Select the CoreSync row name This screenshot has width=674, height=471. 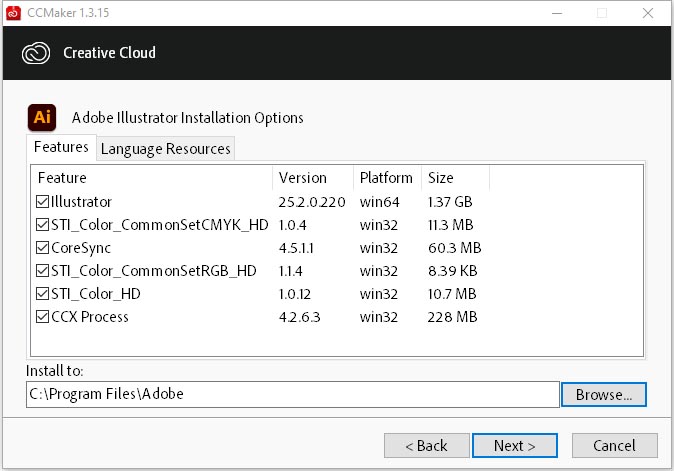click(81, 248)
